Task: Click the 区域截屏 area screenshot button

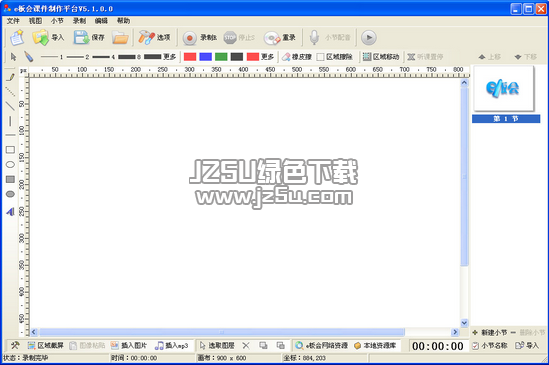Action: tap(46, 346)
